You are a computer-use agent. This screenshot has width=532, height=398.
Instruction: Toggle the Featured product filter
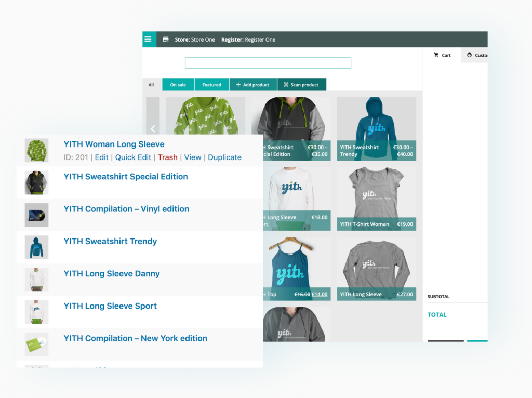(x=211, y=84)
